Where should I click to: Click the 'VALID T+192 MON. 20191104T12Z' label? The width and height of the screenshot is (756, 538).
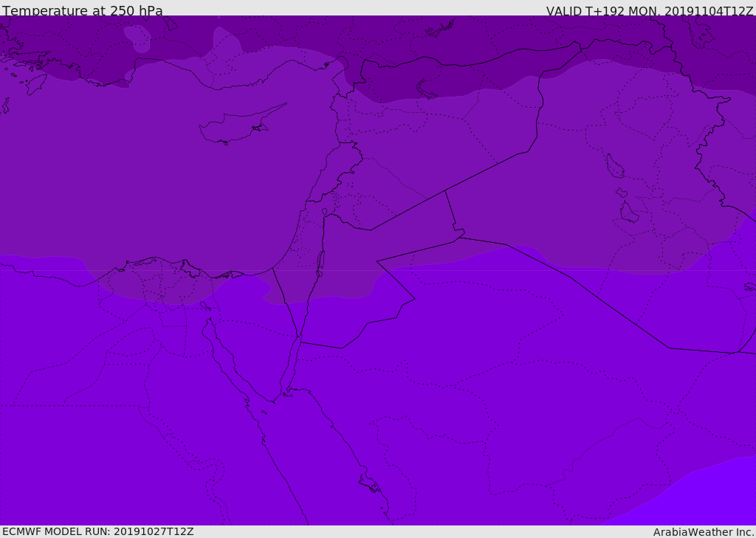point(650,11)
